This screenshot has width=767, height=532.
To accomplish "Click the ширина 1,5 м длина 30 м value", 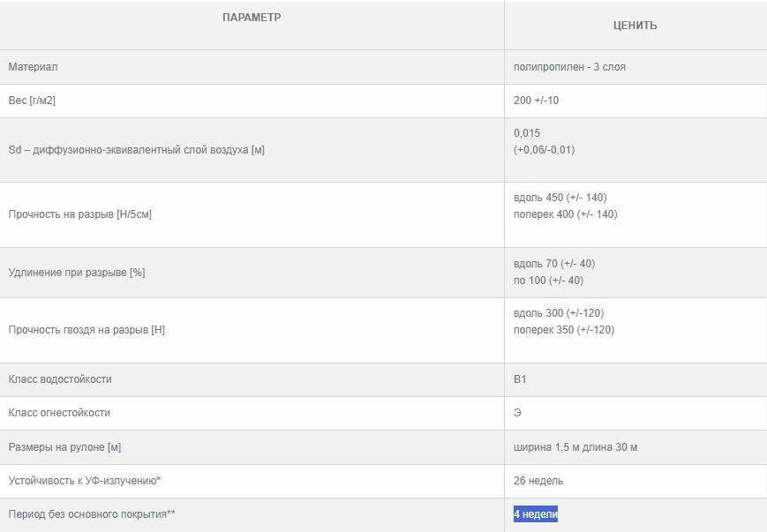I will coord(575,447).
